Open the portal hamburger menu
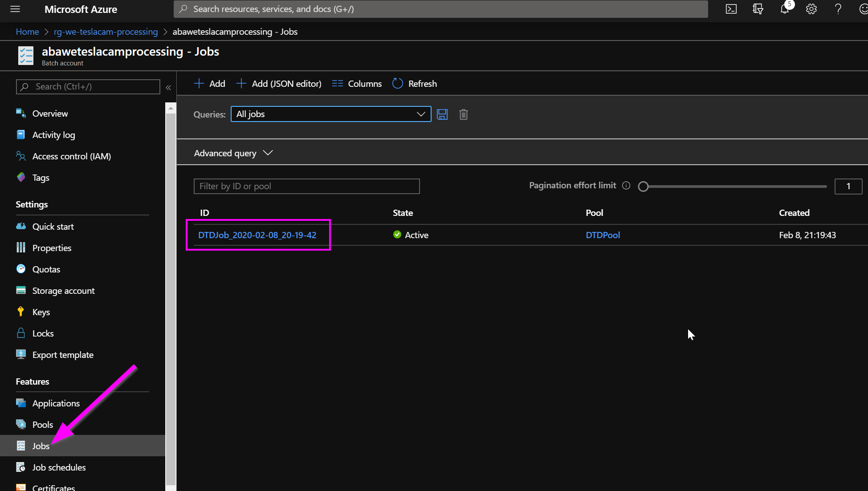Image resolution: width=868 pixels, height=491 pixels. coord(15,9)
